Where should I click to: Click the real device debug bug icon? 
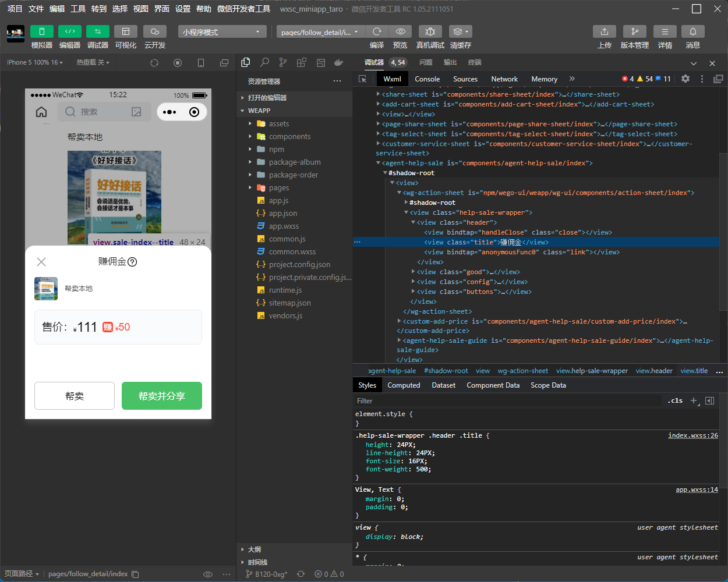click(430, 31)
